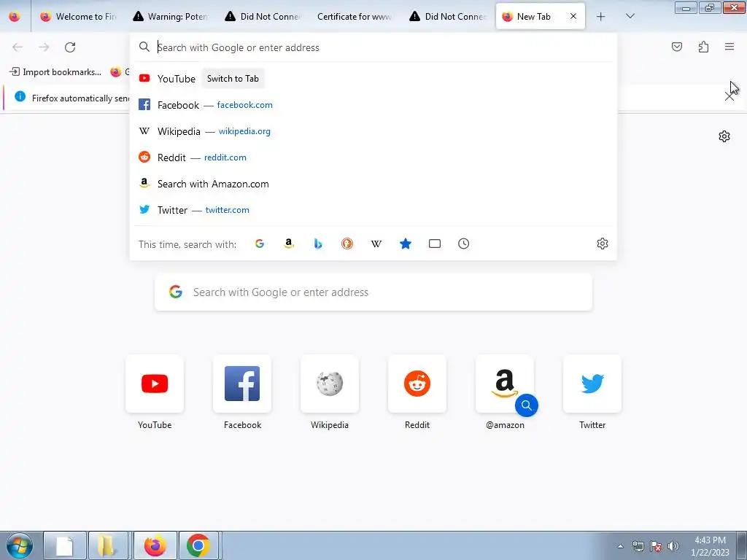Image resolution: width=747 pixels, height=560 pixels.
Task: Click the new tab page search box
Action: tap(373, 292)
